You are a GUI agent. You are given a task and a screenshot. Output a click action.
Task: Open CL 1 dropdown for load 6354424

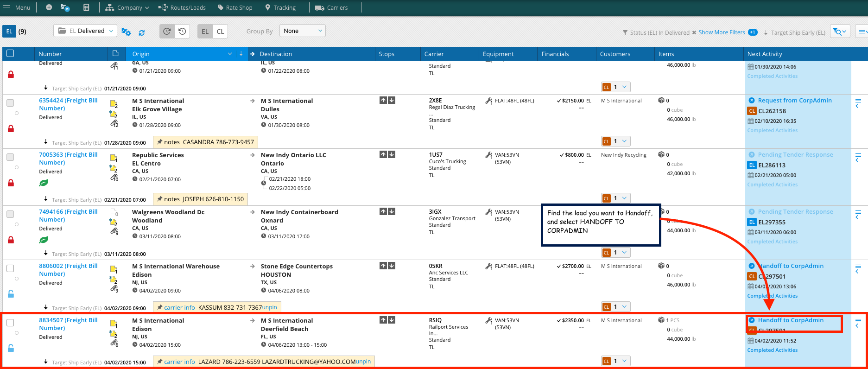(x=616, y=141)
